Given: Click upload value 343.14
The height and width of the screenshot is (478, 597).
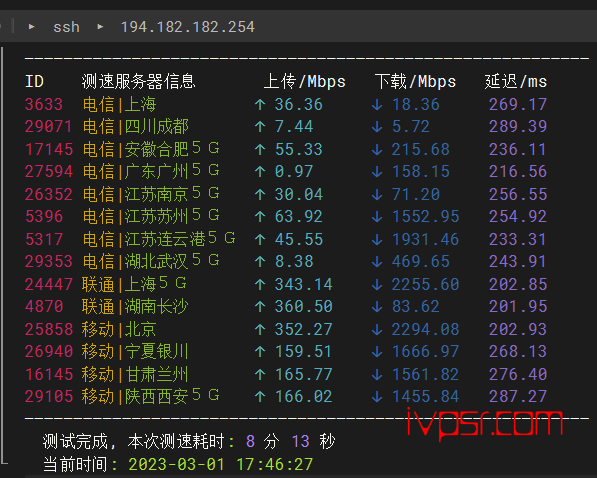Looking at the screenshot, I should 303,284.
